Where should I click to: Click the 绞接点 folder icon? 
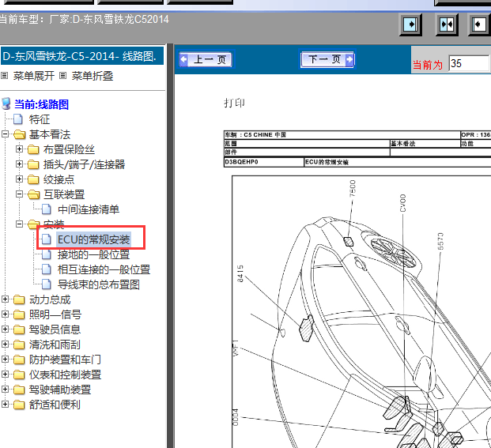33,180
